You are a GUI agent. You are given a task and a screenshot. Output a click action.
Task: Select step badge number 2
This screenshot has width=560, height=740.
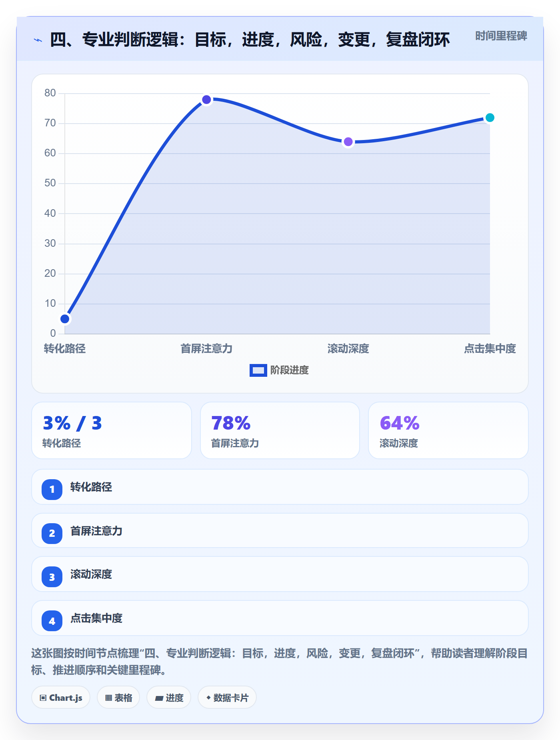(52, 533)
